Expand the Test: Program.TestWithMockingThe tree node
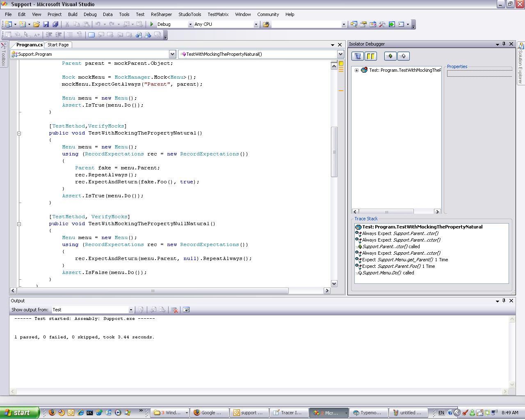 [x=356, y=70]
